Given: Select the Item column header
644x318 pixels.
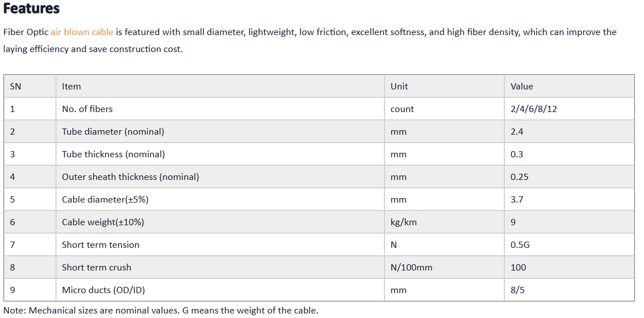Looking at the screenshot, I should click(220, 86).
